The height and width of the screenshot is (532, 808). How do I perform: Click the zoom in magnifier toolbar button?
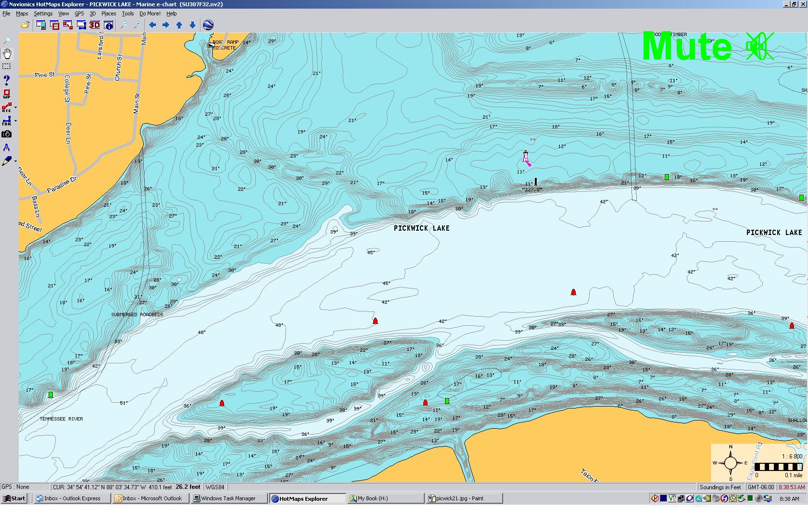click(137, 25)
